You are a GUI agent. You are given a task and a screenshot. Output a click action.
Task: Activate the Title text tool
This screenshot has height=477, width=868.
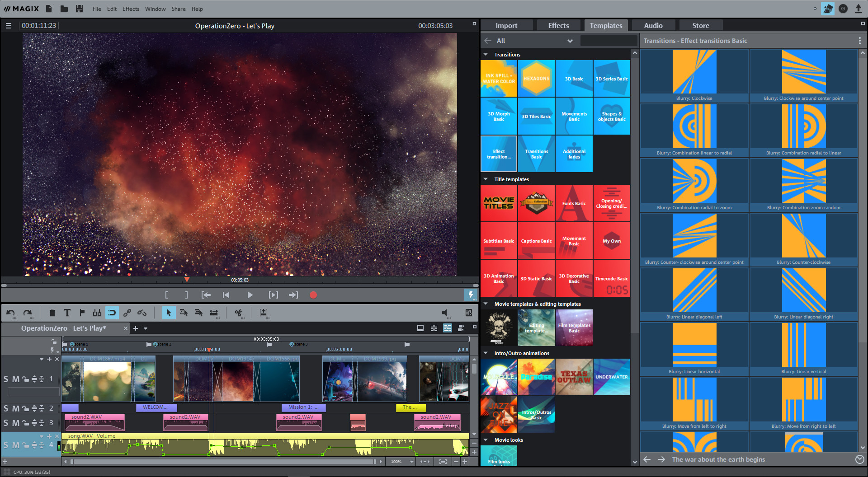67,313
